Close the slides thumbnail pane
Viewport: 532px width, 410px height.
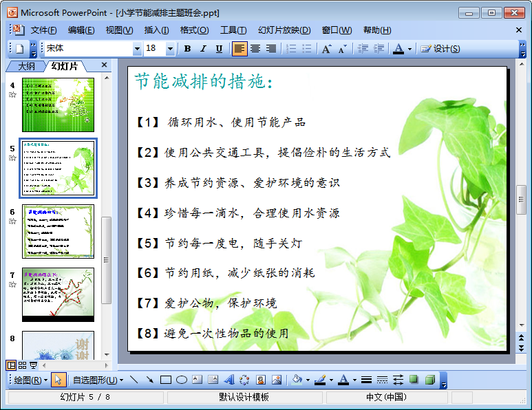click(104, 65)
